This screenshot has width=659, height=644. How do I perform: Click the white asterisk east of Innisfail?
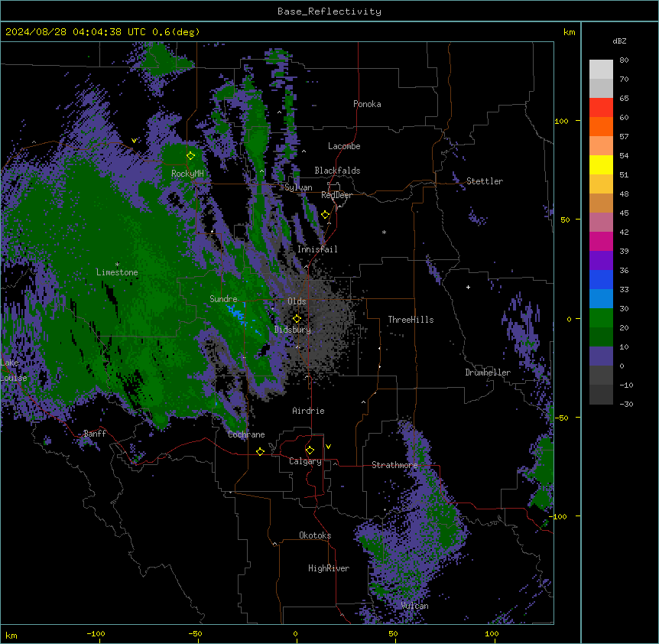tap(384, 232)
